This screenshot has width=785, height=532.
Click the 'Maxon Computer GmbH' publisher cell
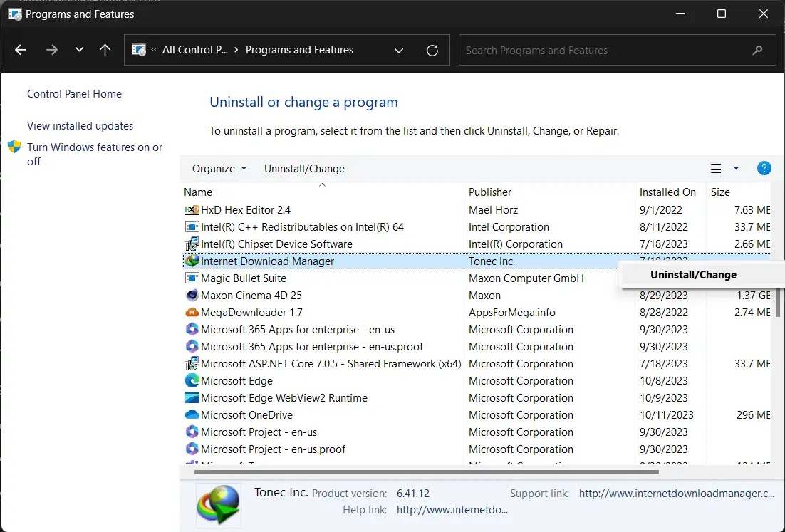click(x=526, y=278)
